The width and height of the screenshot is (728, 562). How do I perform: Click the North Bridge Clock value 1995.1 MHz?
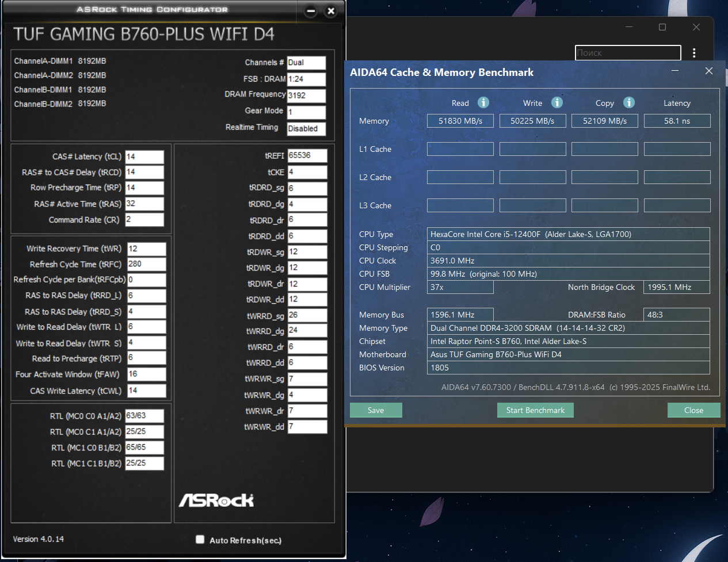click(677, 287)
